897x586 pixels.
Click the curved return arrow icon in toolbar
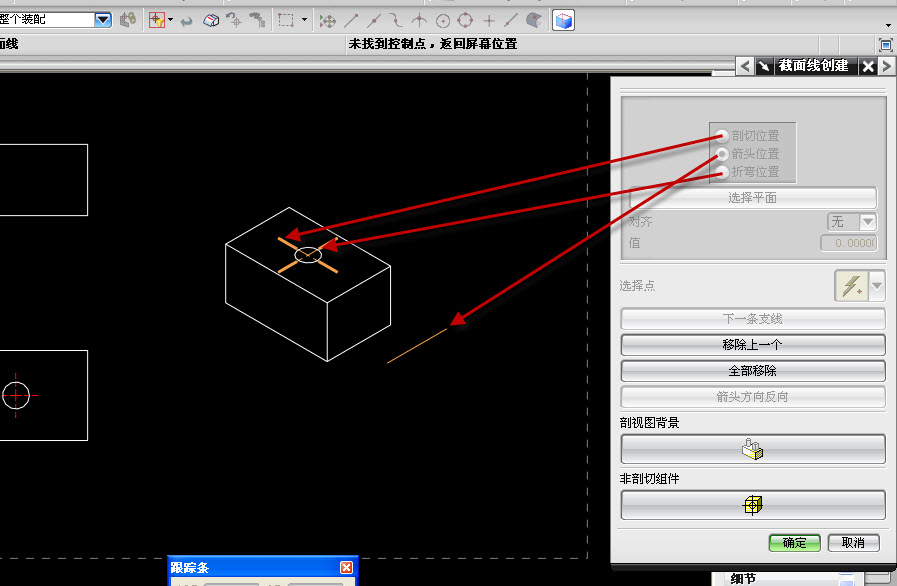coord(186,21)
